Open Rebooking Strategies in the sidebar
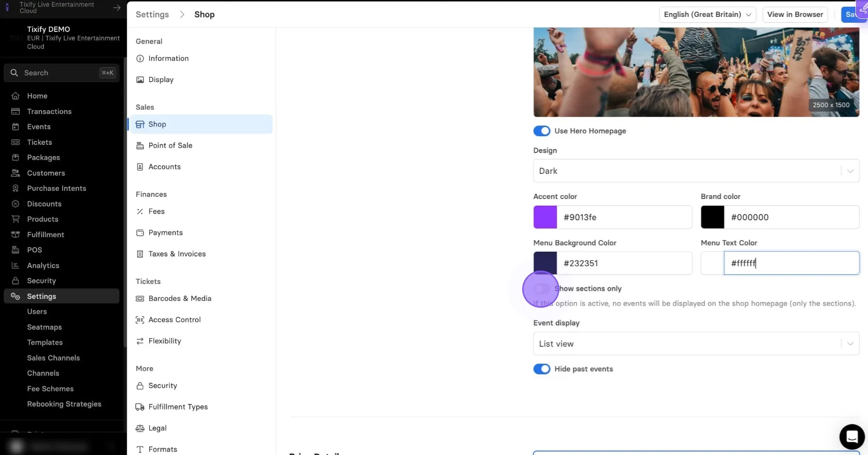Screen dimensions: 868x455 tap(64, 404)
